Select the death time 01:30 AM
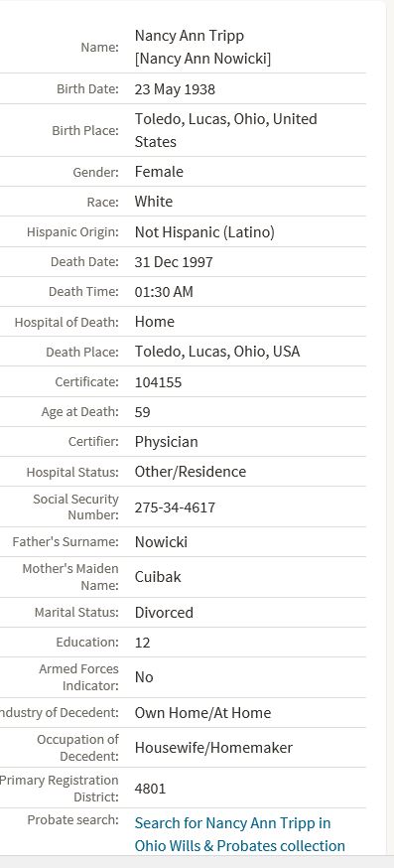The height and width of the screenshot is (868, 394). click(x=164, y=292)
